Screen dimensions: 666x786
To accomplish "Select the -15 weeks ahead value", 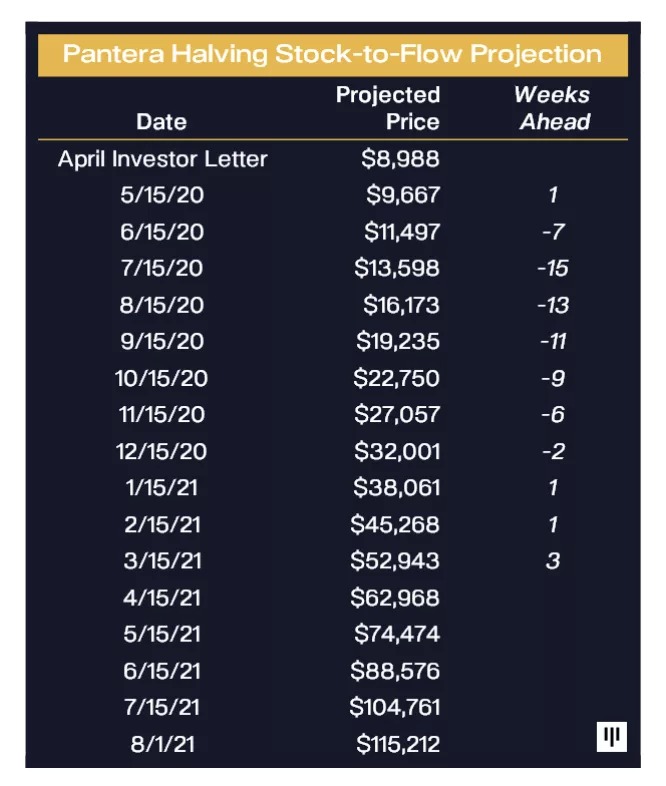I will click(553, 268).
